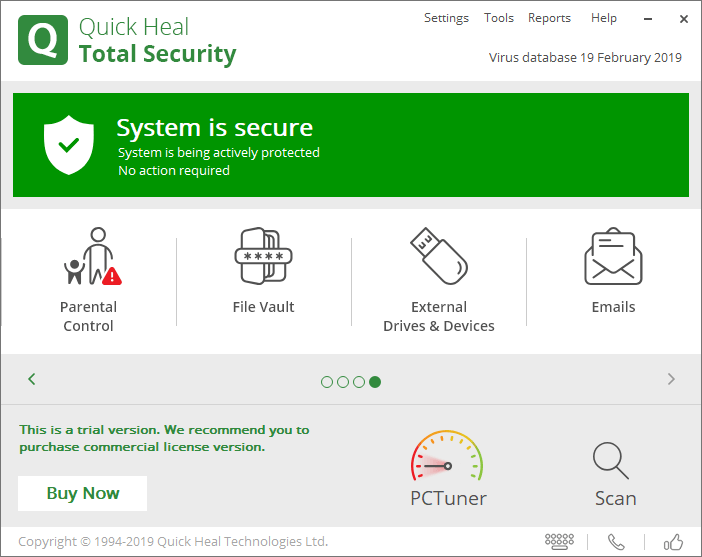The image size is (702, 557).
Task: Click the Quick Heal Q logo
Action: [x=43, y=40]
